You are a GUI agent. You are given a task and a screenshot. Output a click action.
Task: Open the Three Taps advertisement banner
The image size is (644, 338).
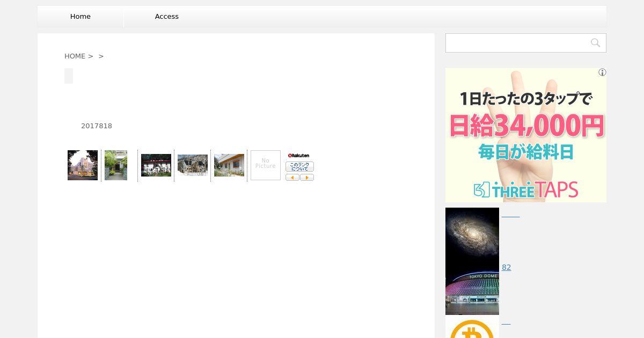pyautogui.click(x=526, y=135)
